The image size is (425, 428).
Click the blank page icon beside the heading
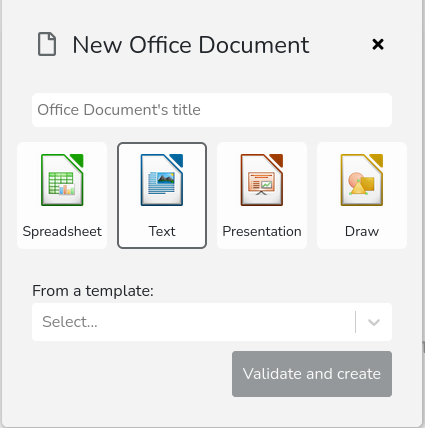point(47,44)
